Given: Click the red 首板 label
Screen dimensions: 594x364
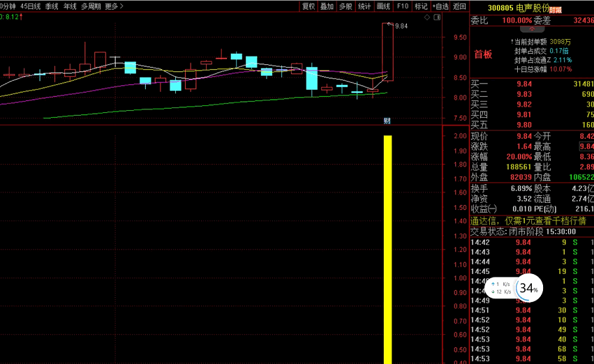Looking at the screenshot, I should [483, 54].
